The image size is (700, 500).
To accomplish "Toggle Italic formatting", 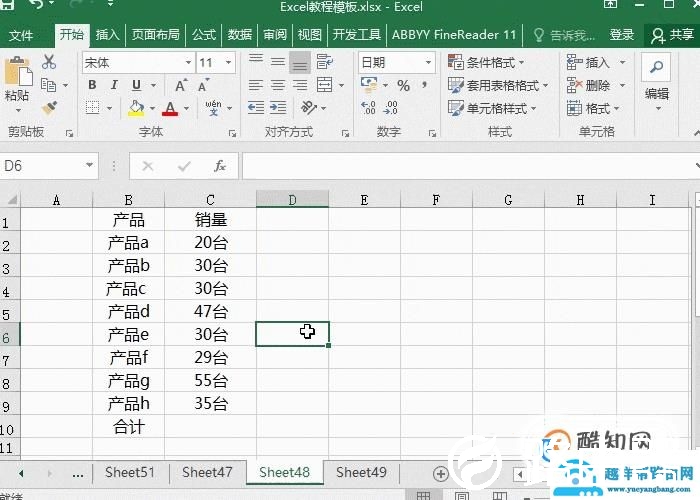I will pos(113,85).
